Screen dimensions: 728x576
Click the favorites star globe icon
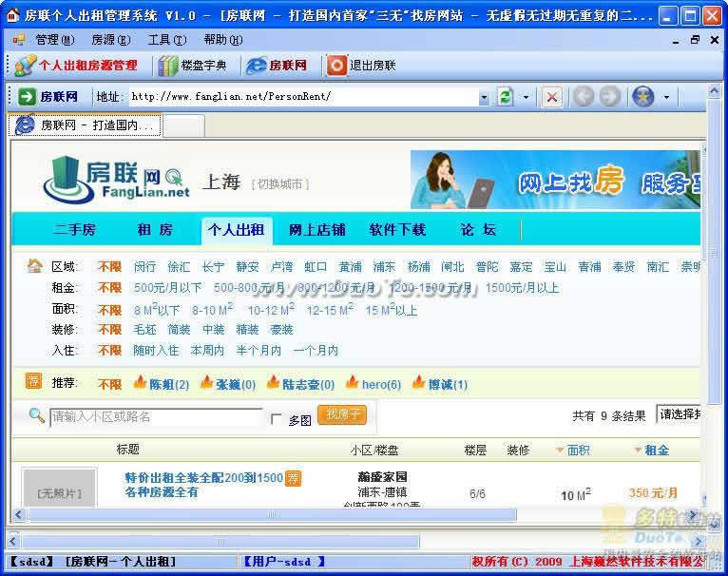click(x=643, y=97)
